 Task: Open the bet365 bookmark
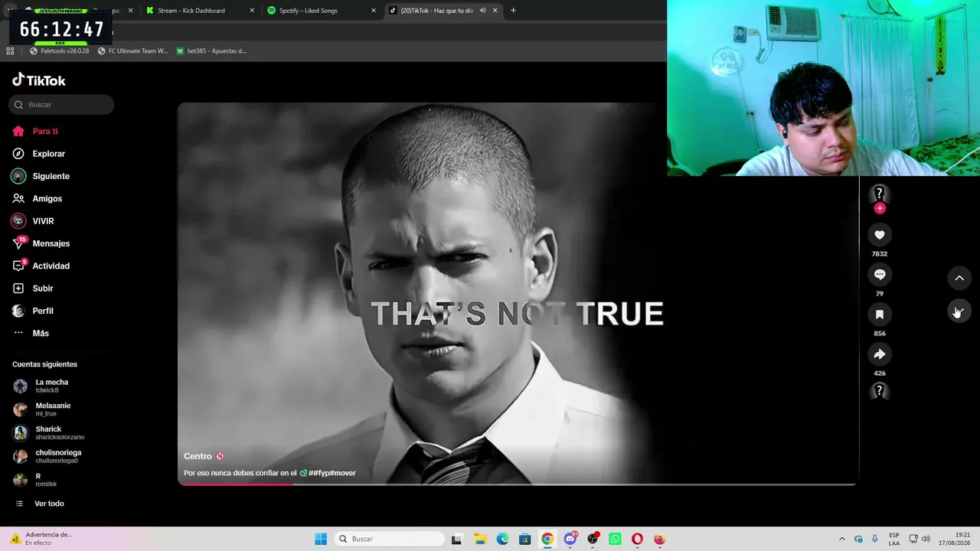211,51
